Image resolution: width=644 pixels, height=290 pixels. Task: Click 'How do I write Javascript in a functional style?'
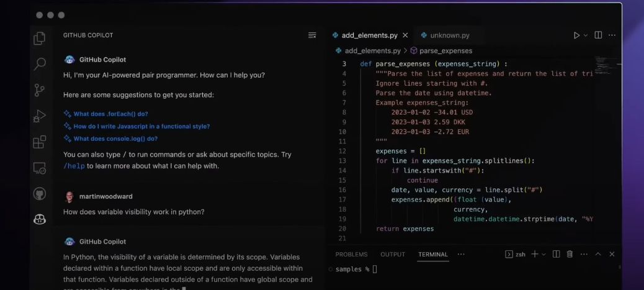[x=141, y=126]
